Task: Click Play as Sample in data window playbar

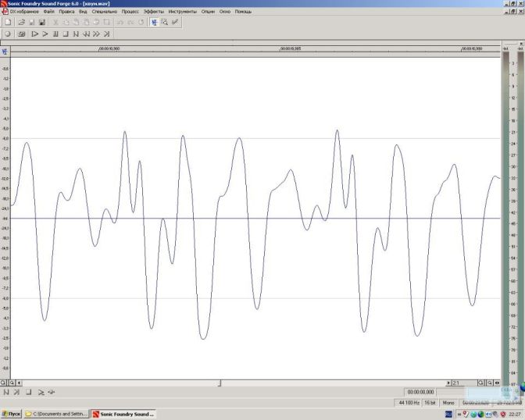Action: point(52,392)
